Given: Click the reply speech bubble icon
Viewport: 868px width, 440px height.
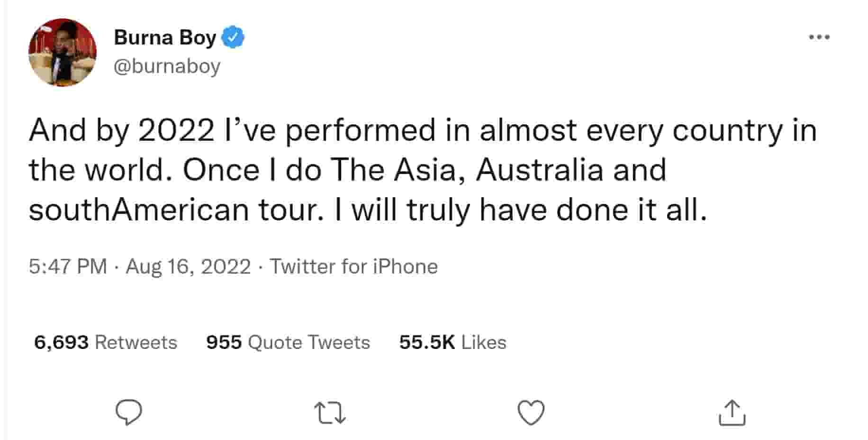Looking at the screenshot, I should coord(129,412).
